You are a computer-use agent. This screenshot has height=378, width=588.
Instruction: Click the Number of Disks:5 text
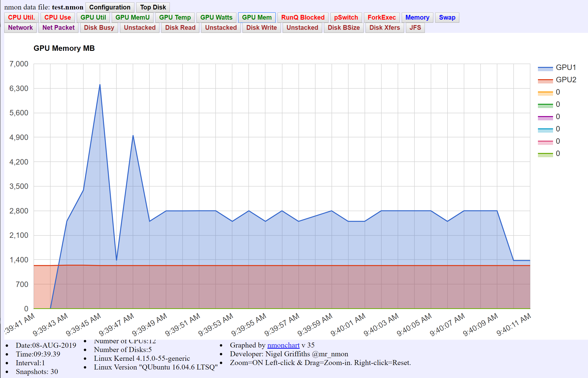tap(123, 350)
